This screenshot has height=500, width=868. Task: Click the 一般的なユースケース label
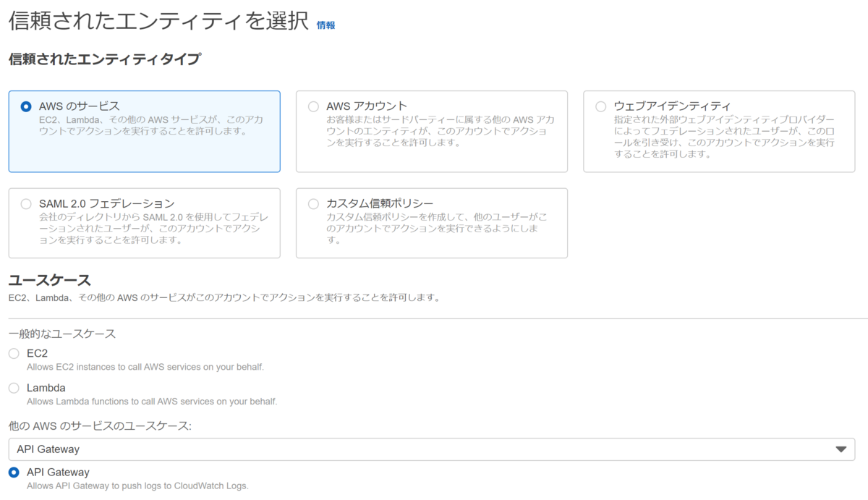62,334
